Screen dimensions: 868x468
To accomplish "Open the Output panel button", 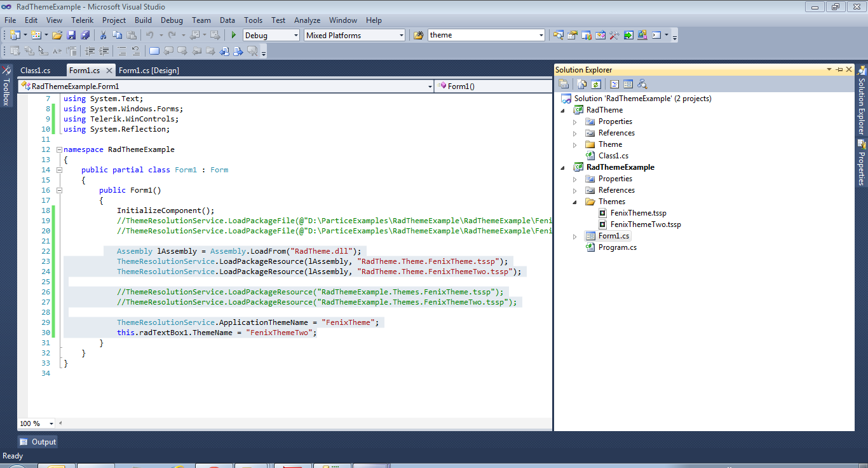I will (x=37, y=442).
